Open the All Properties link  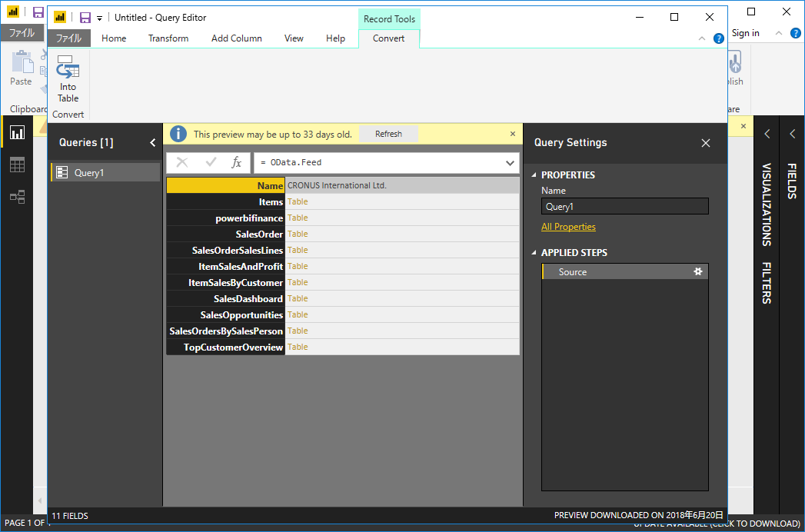(x=568, y=227)
